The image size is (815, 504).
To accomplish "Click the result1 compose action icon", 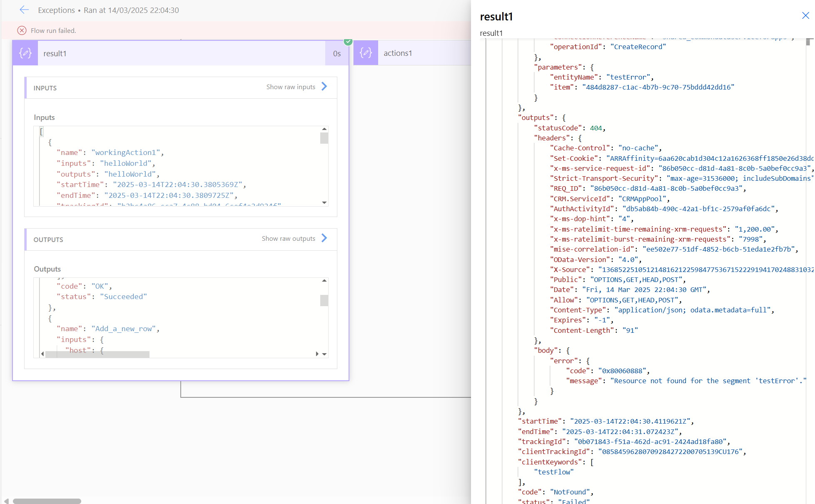I will tap(25, 53).
